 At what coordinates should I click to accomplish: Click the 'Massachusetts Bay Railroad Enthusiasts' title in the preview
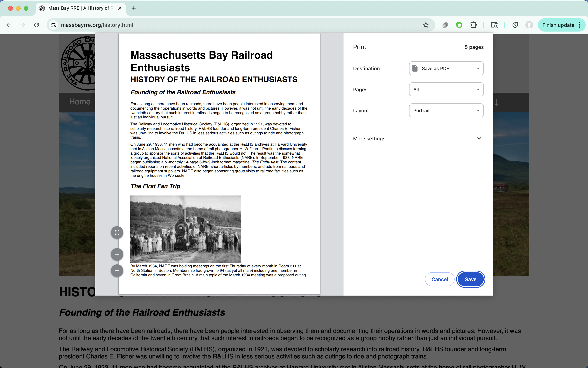click(x=202, y=61)
